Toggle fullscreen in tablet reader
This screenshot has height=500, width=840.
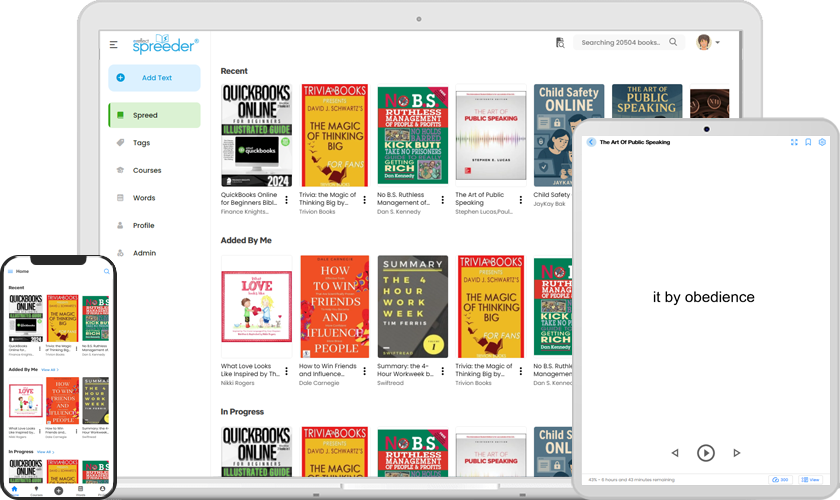[794, 142]
